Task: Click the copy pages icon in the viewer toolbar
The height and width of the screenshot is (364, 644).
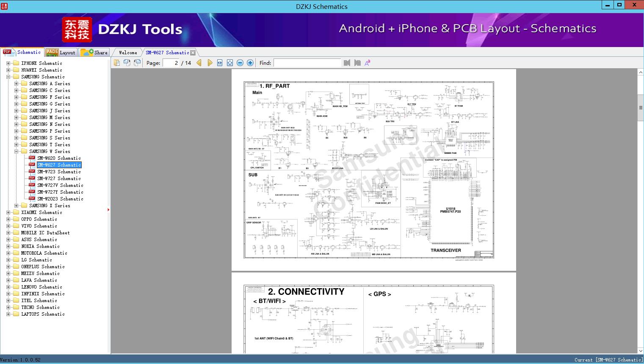Action: [x=117, y=63]
